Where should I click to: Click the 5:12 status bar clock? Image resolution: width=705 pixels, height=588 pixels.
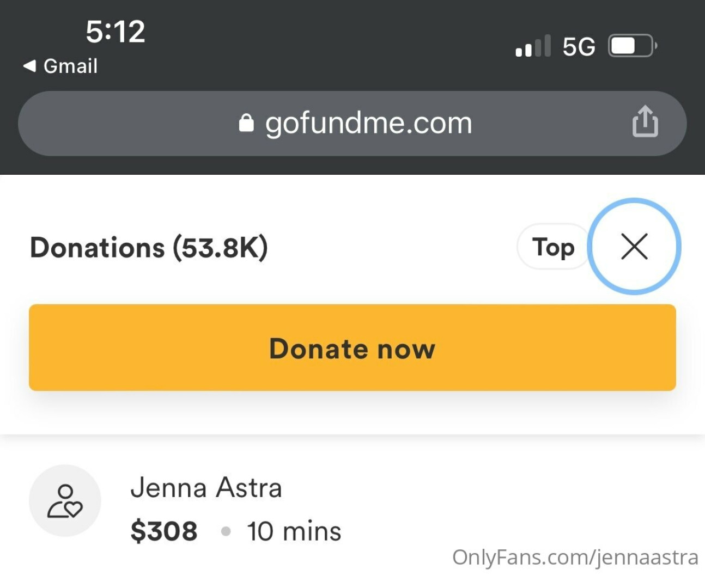coord(116,32)
